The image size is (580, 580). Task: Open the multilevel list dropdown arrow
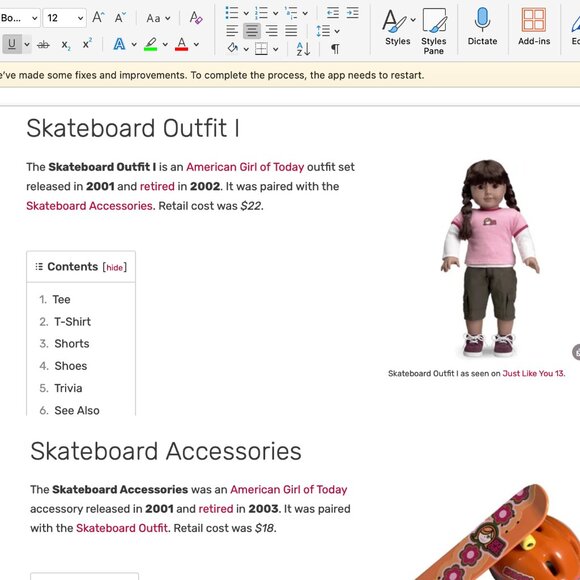(x=305, y=14)
